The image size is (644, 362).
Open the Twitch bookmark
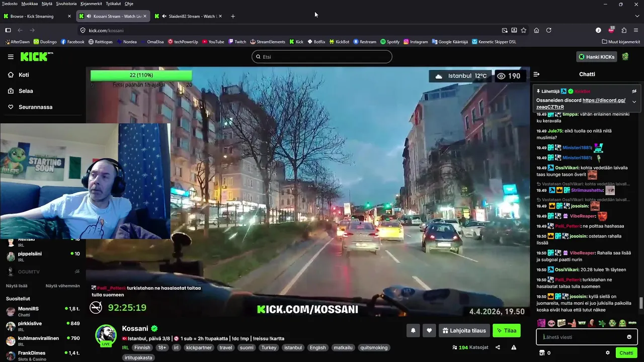237,42
